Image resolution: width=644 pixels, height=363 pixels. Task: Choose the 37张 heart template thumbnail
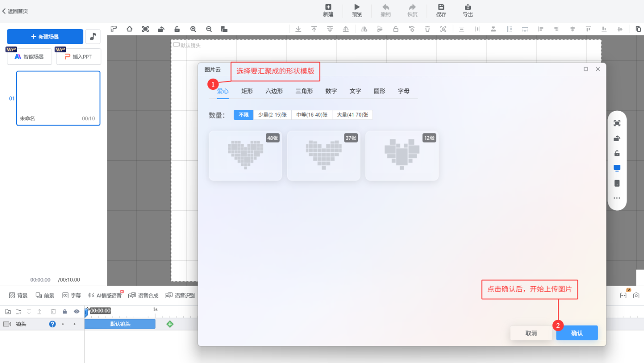click(323, 156)
